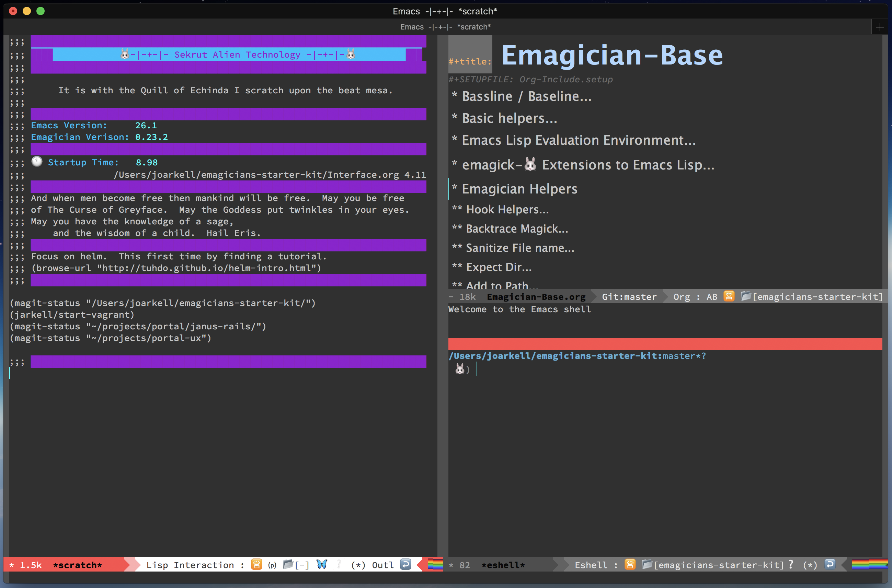
Task: Click the folder icon next to [-]
Action: 288,564
